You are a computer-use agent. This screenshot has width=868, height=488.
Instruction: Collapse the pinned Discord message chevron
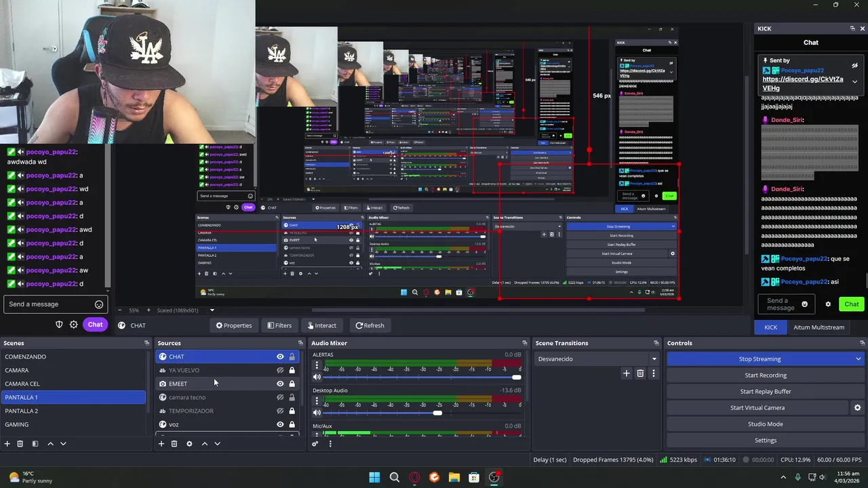[854, 82]
